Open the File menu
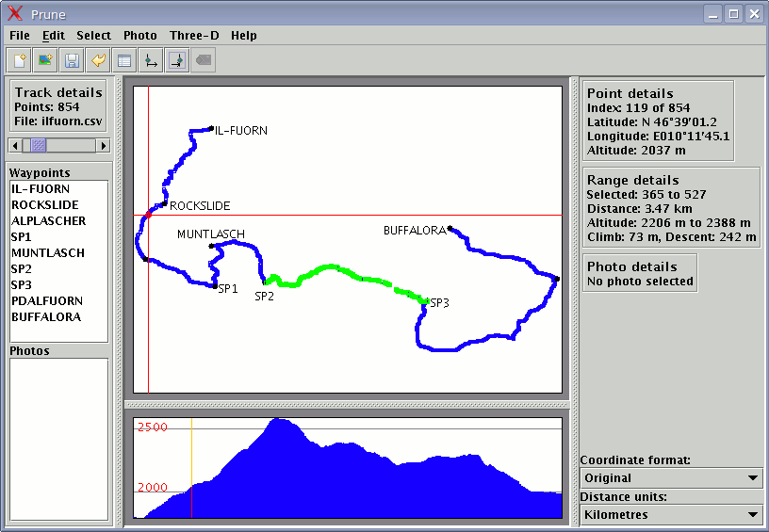The image size is (769, 532). click(x=20, y=35)
